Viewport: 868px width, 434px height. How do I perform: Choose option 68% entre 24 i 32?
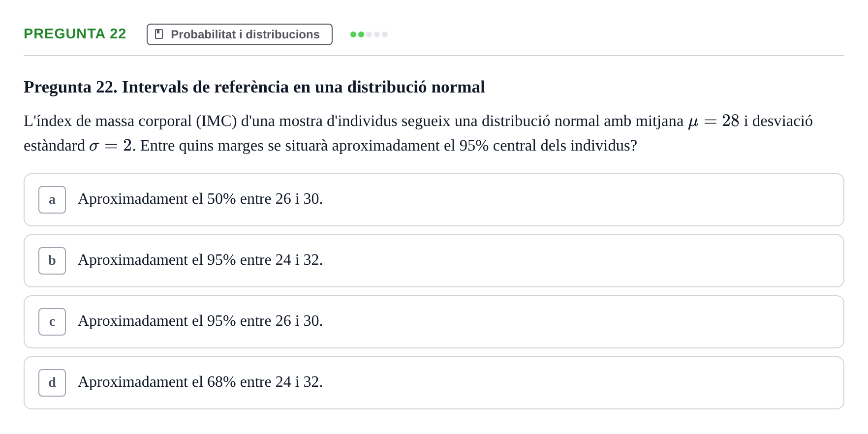pyautogui.click(x=434, y=383)
